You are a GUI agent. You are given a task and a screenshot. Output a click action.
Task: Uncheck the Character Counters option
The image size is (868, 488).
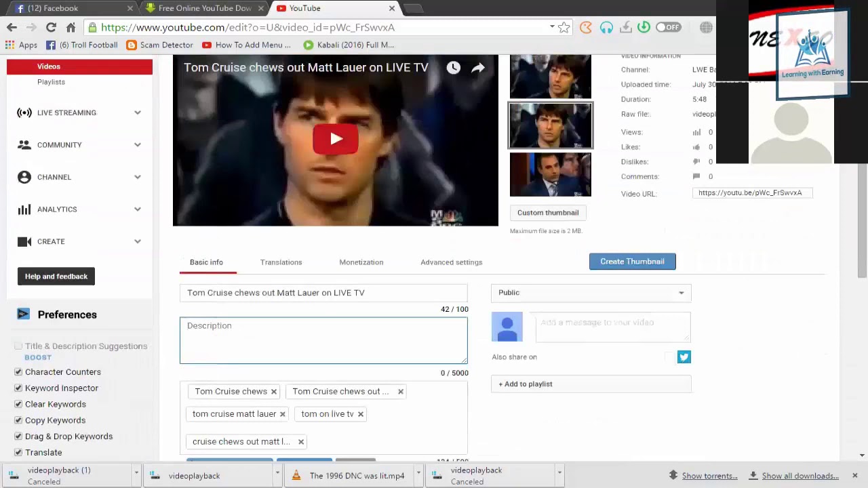[x=18, y=372]
